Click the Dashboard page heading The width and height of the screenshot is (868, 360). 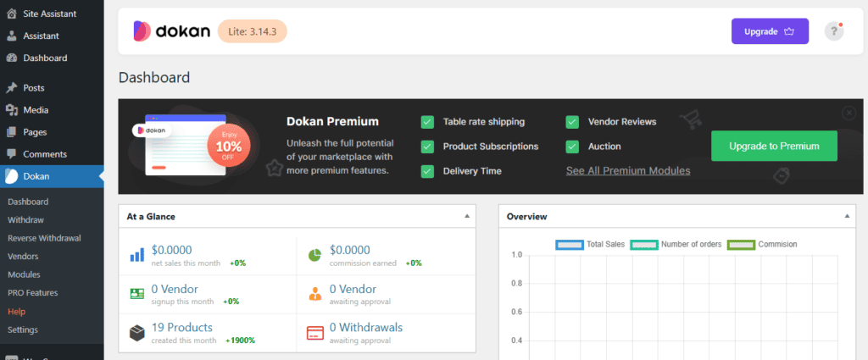point(154,77)
